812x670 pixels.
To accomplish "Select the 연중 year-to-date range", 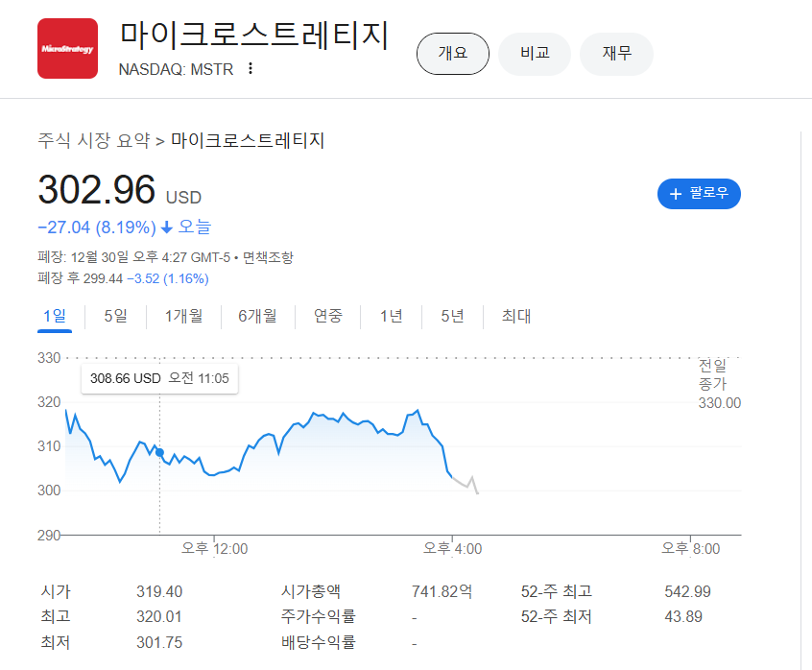I will [328, 316].
